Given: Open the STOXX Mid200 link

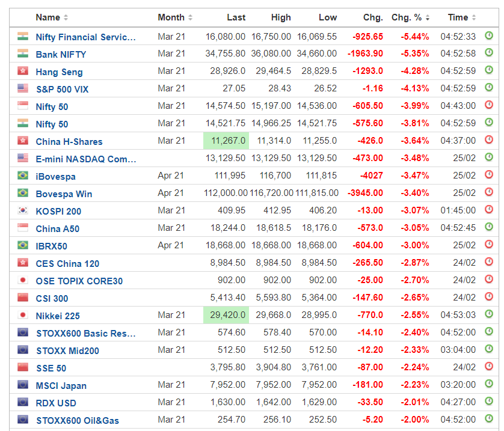Looking at the screenshot, I should (67, 350).
